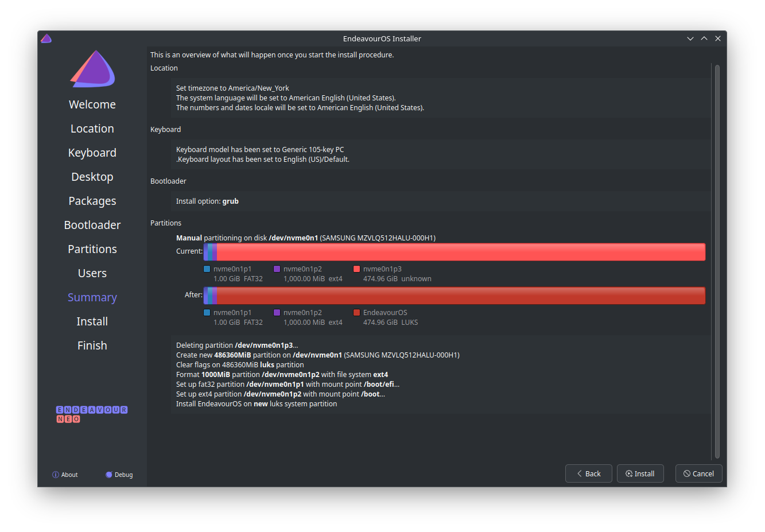Start installation with Install button

point(640,473)
